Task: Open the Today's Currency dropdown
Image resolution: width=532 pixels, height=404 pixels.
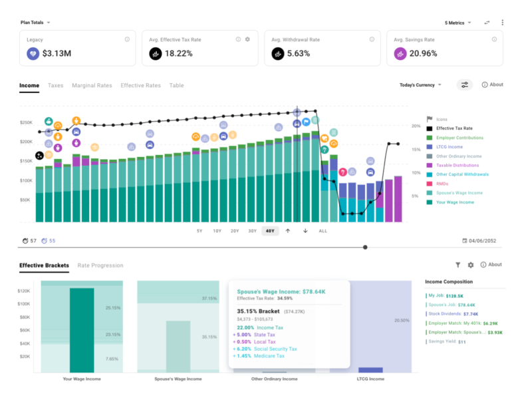Action: pyautogui.click(x=420, y=85)
